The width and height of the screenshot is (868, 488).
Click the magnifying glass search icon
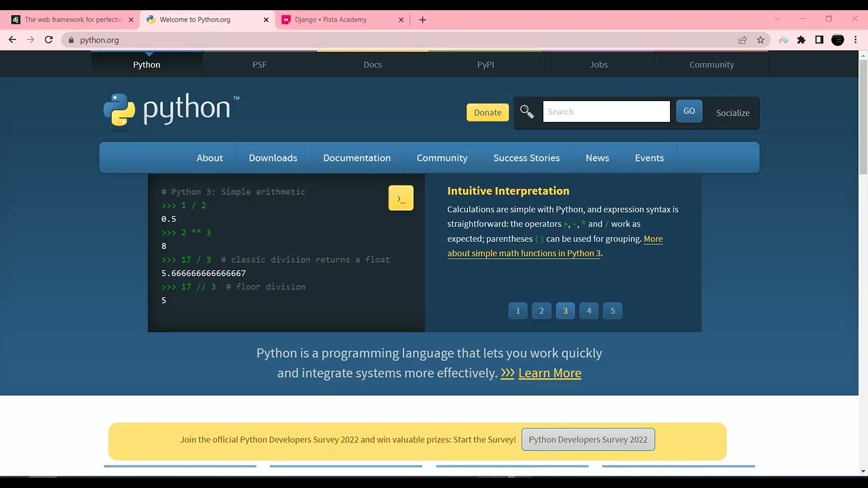pos(527,112)
